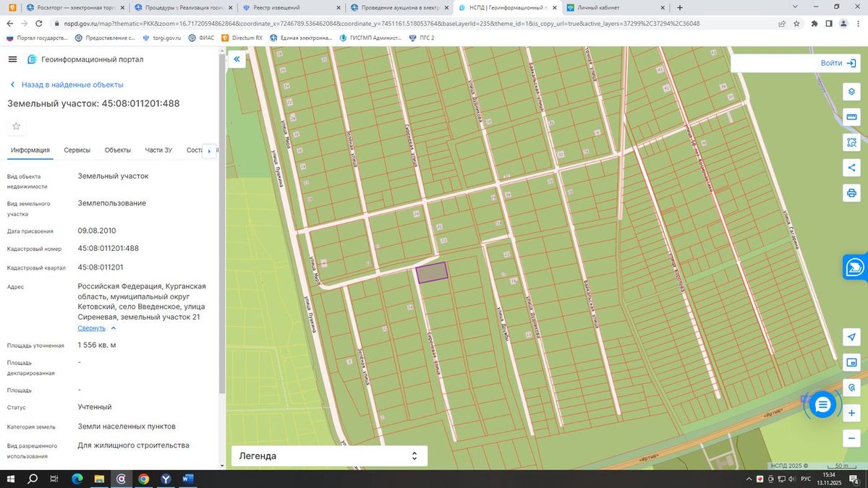Screen dimensions: 868x488
Task: Switch to the Личный кабинет browser tab
Action: pyautogui.click(x=615, y=7)
